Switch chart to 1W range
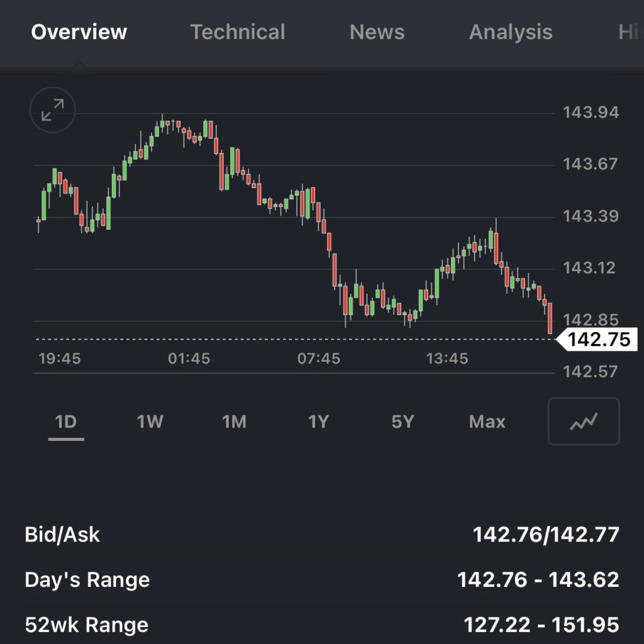Screen dimensions: 644x644 coord(150,421)
